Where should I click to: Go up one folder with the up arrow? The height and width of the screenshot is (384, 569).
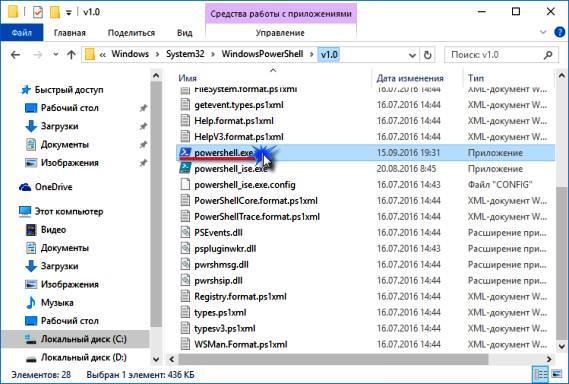[71, 55]
